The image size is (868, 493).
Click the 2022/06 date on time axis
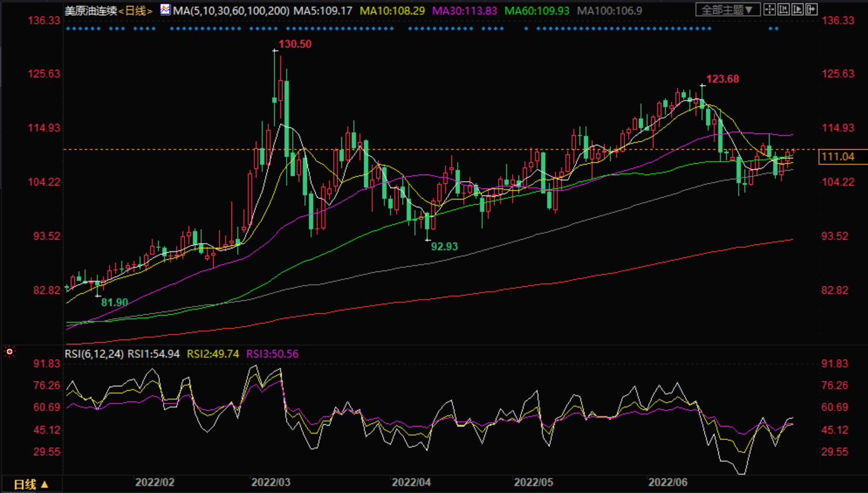(x=668, y=483)
